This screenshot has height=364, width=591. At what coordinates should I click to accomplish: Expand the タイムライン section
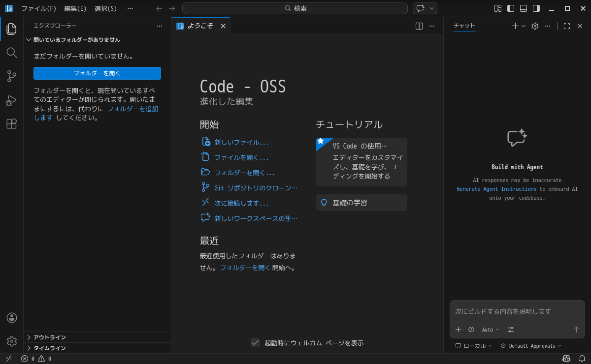tap(49, 348)
